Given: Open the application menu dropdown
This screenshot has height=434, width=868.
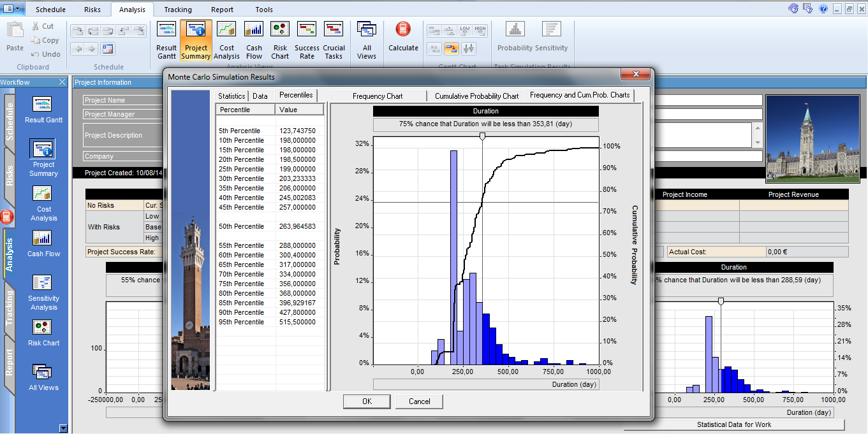Looking at the screenshot, I should [12, 8].
